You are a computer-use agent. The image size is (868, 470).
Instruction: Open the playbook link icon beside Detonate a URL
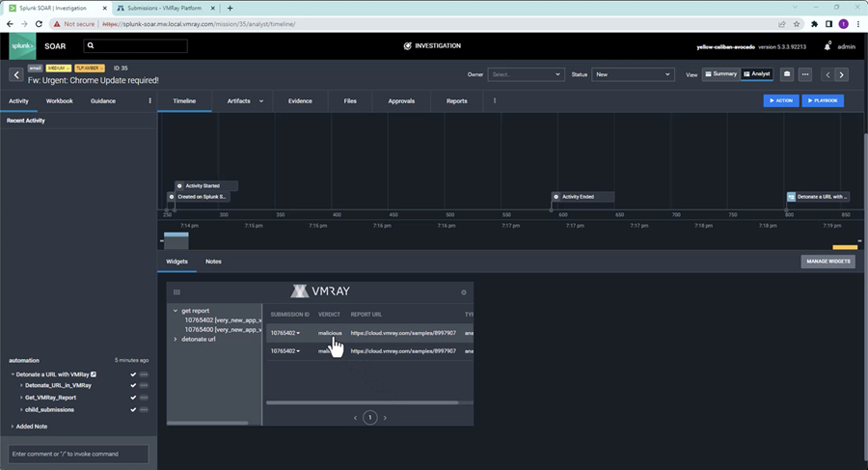click(94, 374)
